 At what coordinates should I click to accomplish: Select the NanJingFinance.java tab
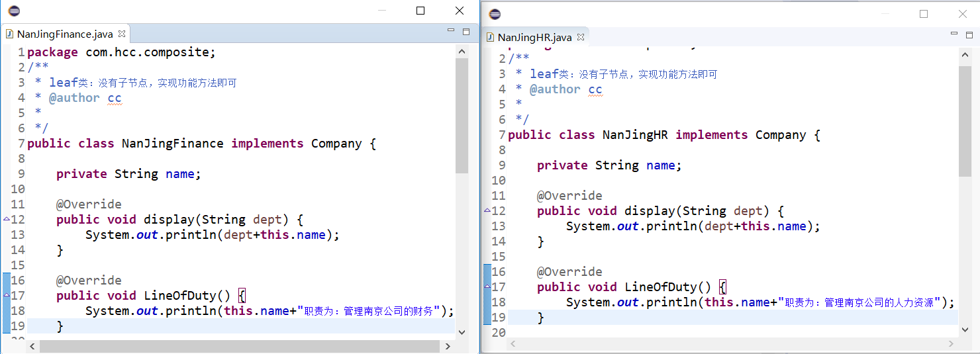(x=65, y=34)
